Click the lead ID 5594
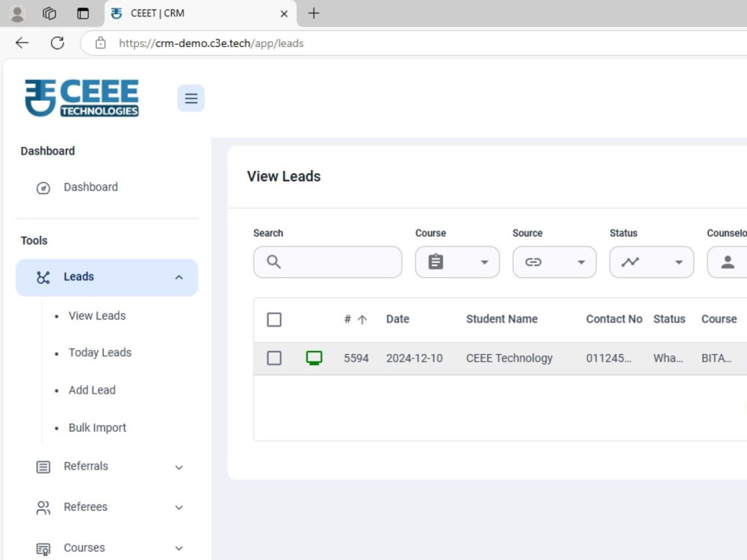 click(x=356, y=358)
